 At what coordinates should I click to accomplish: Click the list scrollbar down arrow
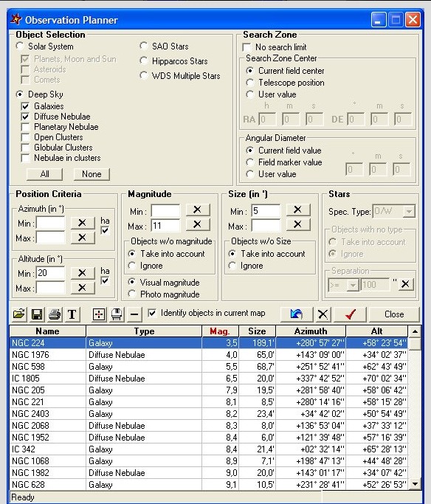(415, 484)
